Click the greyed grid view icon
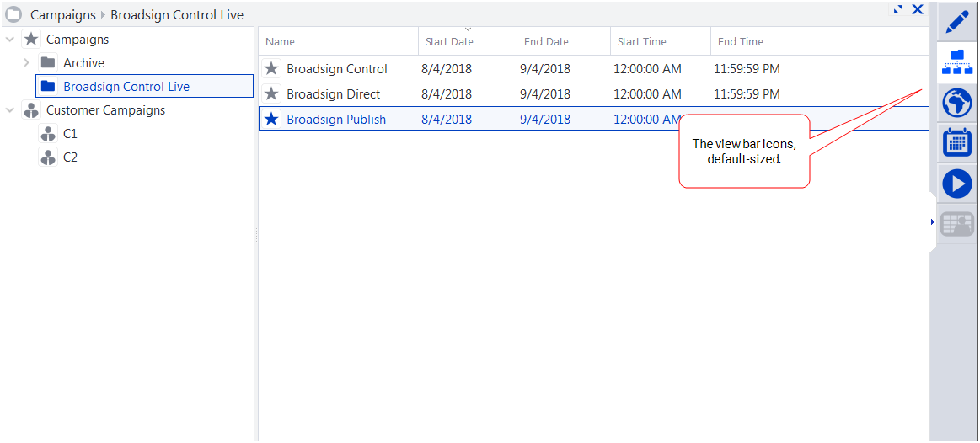Image resolution: width=980 pixels, height=443 pixels. click(957, 224)
